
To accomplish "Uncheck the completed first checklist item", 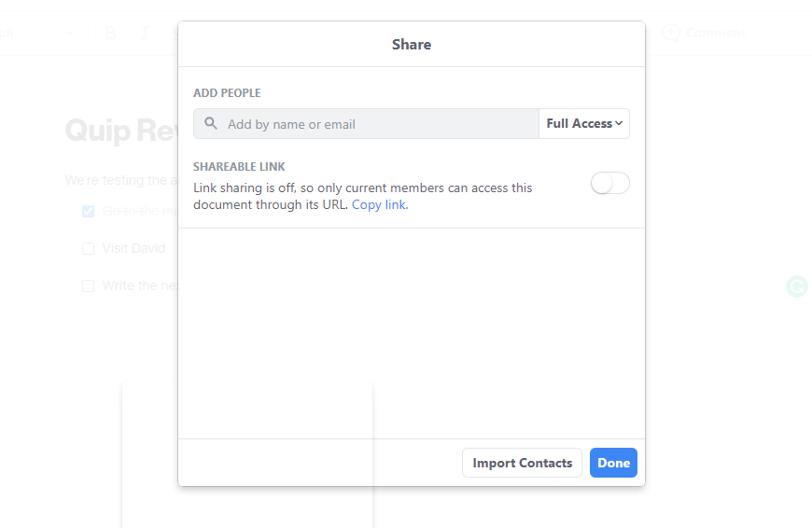I will pyautogui.click(x=88, y=212).
